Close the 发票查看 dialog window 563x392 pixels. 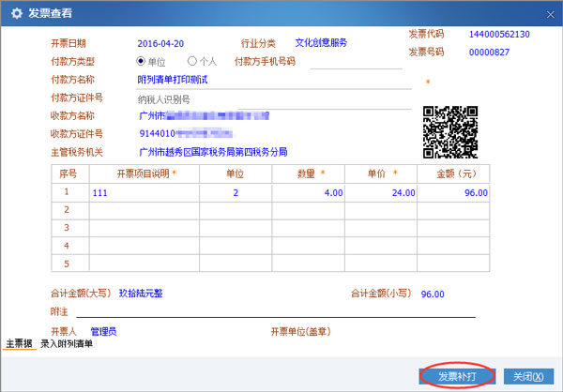coord(548,13)
